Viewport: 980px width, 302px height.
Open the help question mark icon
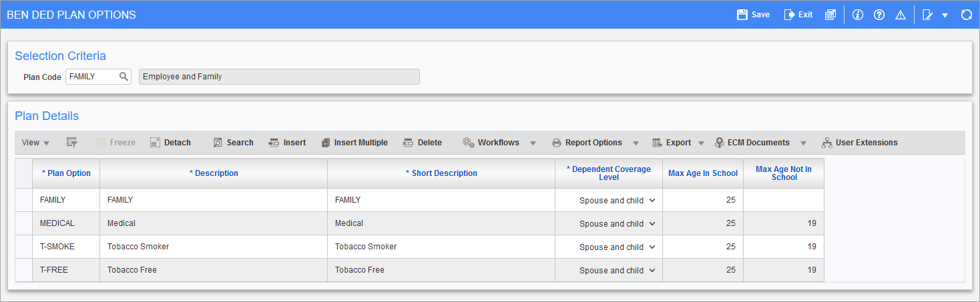click(x=879, y=15)
